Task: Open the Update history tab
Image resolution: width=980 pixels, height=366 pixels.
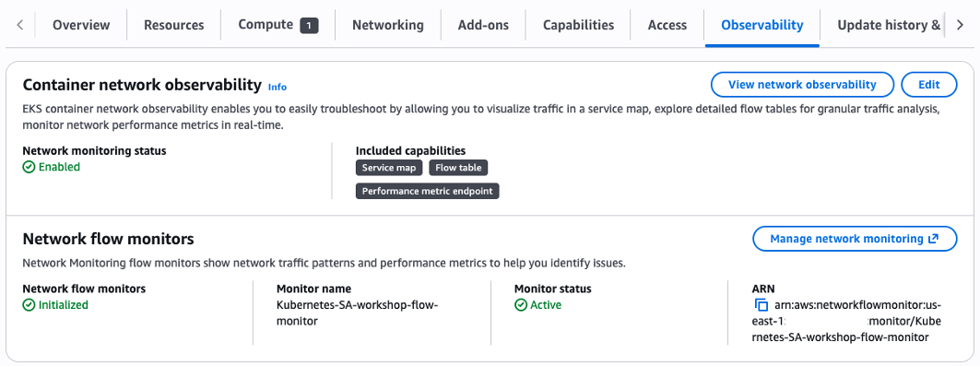Action: pyautogui.click(x=889, y=25)
